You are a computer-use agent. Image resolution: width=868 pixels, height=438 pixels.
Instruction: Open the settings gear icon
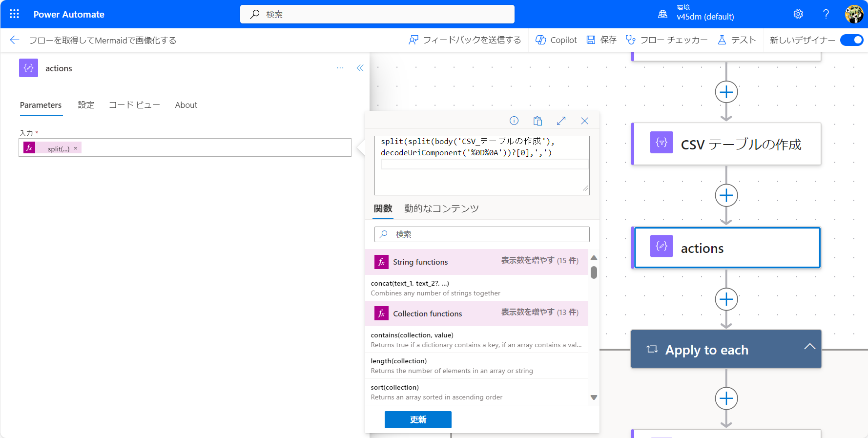(798, 14)
